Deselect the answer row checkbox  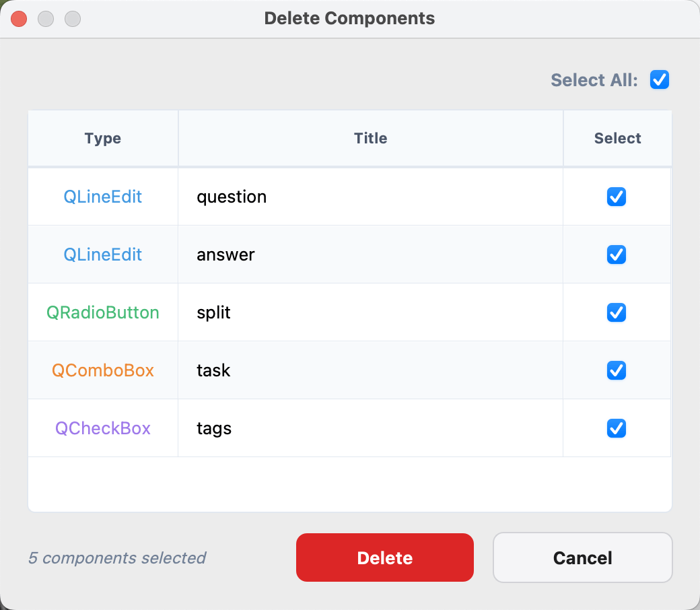coord(617,255)
